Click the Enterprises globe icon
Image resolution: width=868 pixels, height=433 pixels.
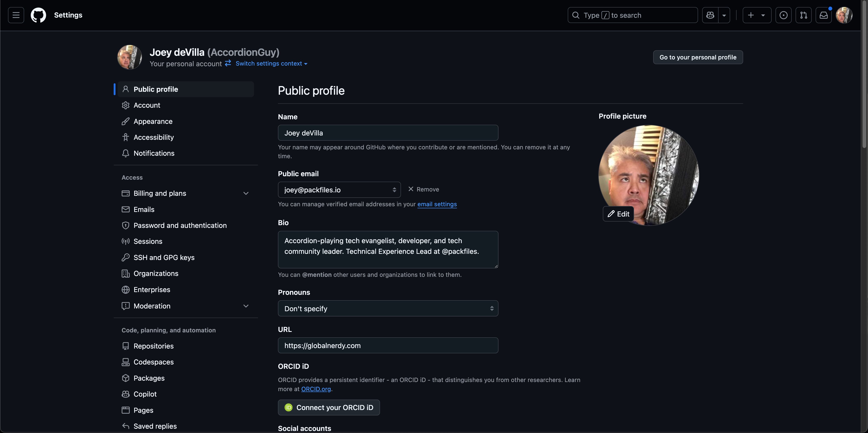point(125,290)
